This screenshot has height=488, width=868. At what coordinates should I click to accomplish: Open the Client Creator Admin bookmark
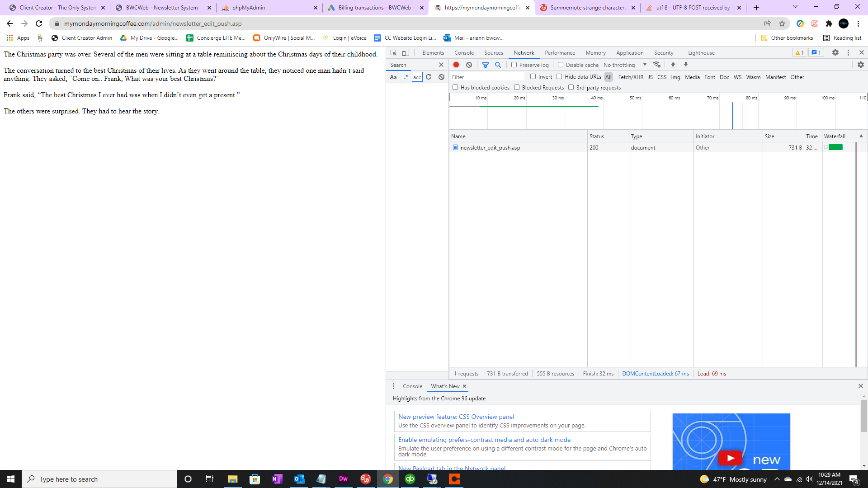[x=82, y=38]
